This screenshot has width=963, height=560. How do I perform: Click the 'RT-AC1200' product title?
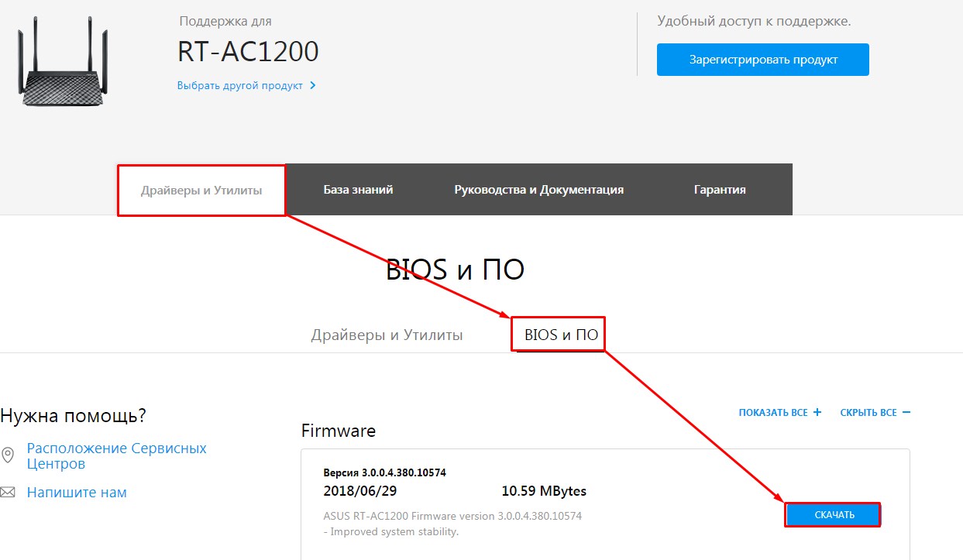tap(248, 52)
